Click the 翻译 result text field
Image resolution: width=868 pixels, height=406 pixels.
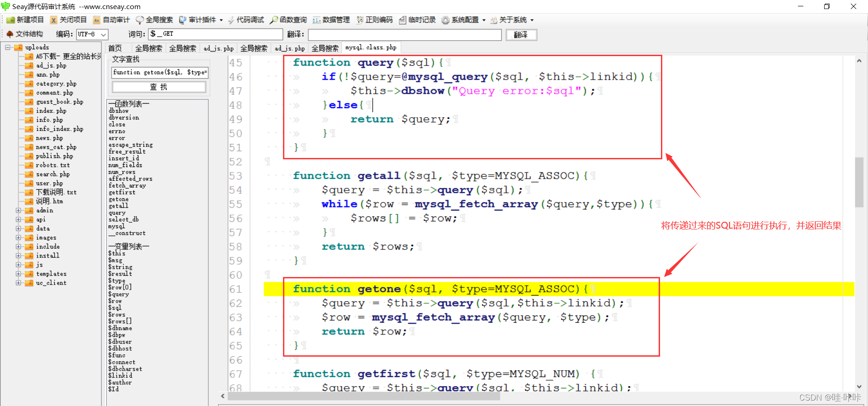[x=405, y=35]
